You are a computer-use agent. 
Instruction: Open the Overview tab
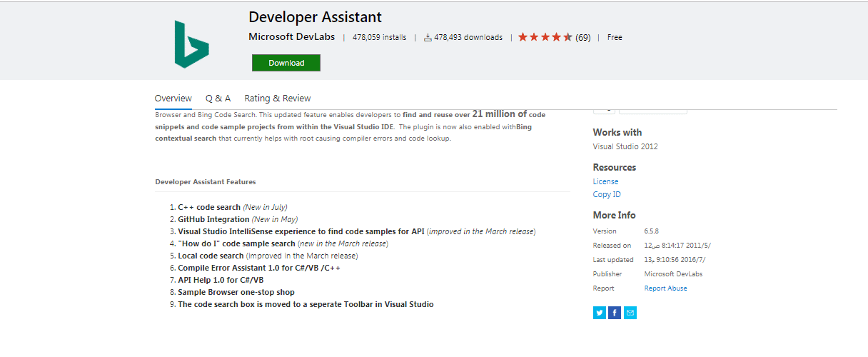pos(173,99)
